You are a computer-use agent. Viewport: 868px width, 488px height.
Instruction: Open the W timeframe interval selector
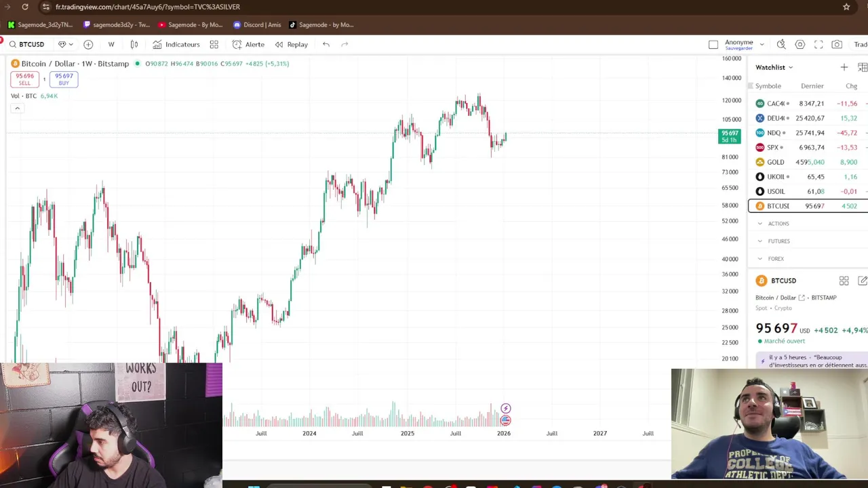click(111, 44)
